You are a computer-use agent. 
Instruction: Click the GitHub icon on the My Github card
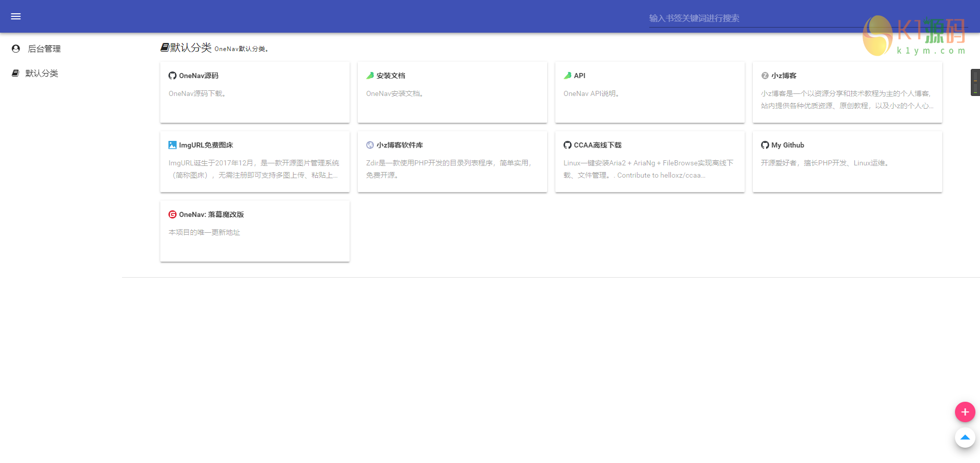(x=765, y=145)
